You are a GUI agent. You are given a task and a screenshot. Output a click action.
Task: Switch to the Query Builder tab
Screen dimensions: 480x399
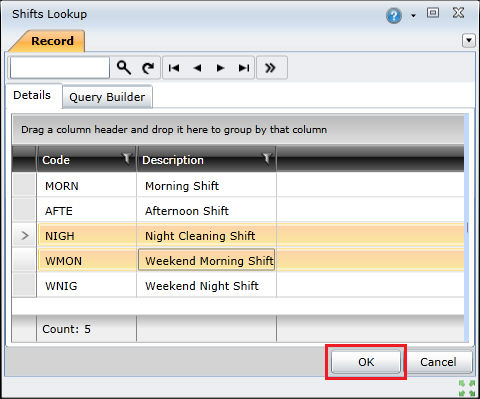tap(107, 97)
